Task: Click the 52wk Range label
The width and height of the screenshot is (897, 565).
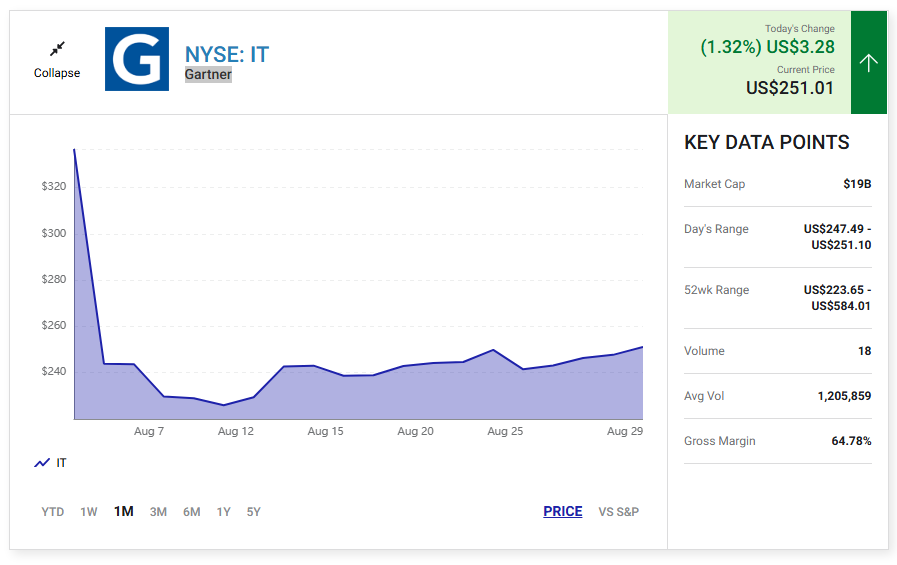Action: pos(716,290)
